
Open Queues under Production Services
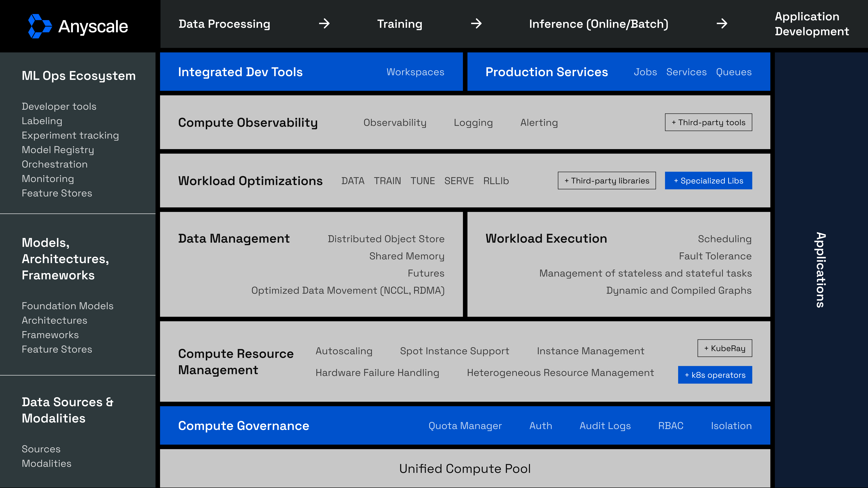734,72
